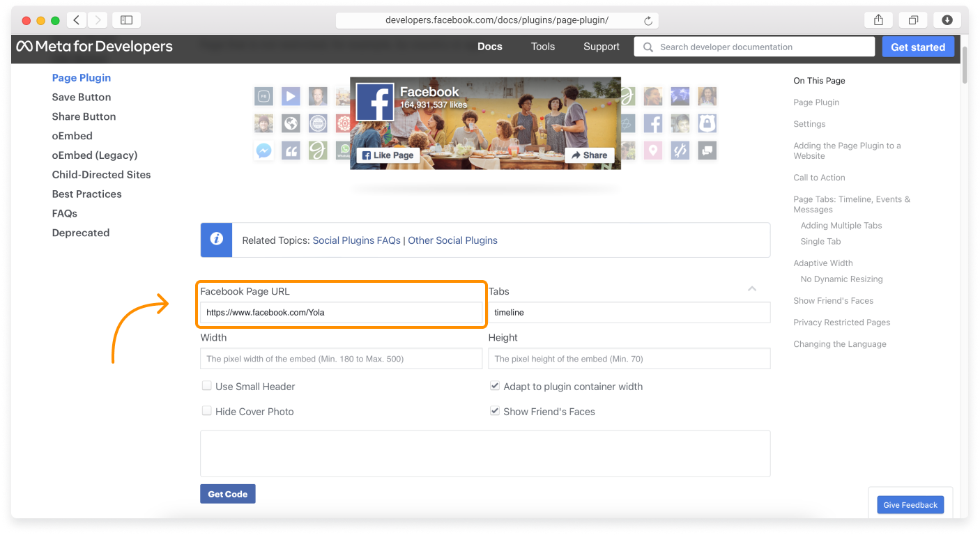Select the Messenger icon in the background grid
Image resolution: width=980 pixels, height=535 pixels.
point(263,150)
